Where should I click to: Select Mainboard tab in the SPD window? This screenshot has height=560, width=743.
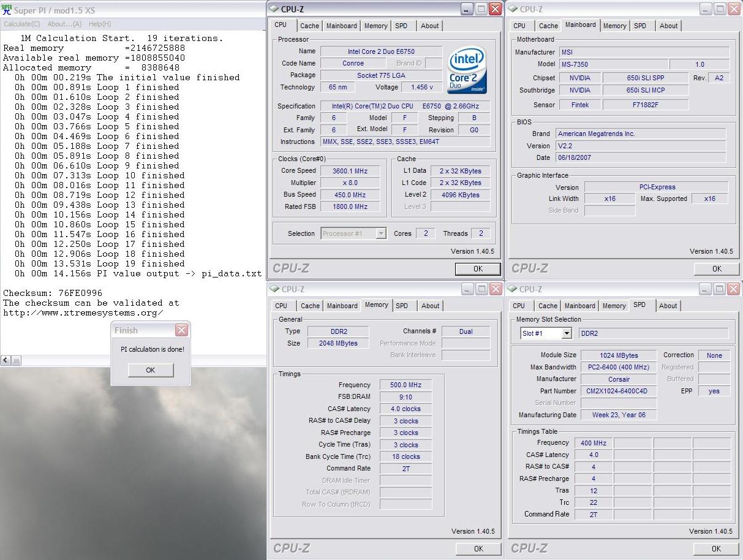pyautogui.click(x=580, y=306)
